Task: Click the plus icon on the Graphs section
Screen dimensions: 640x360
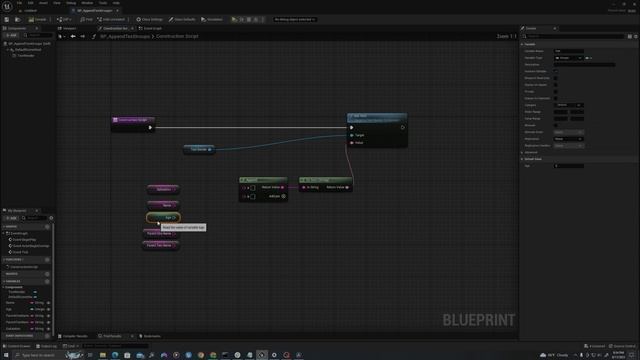Action: [x=47, y=227]
